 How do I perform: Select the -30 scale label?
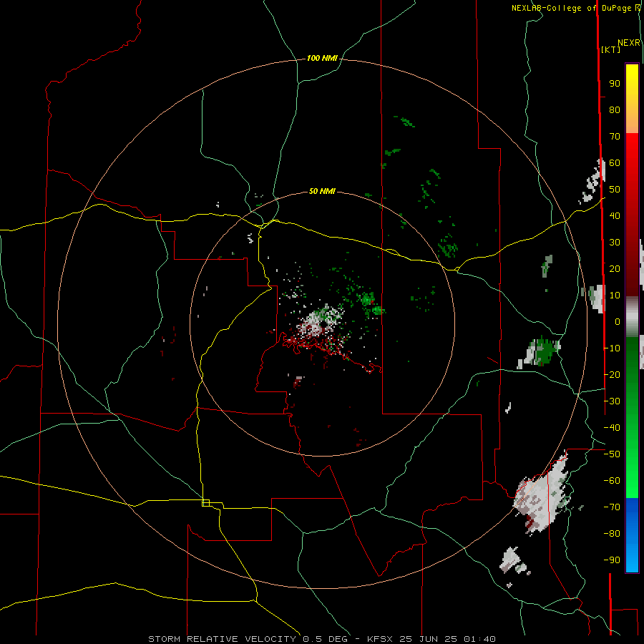click(612, 401)
